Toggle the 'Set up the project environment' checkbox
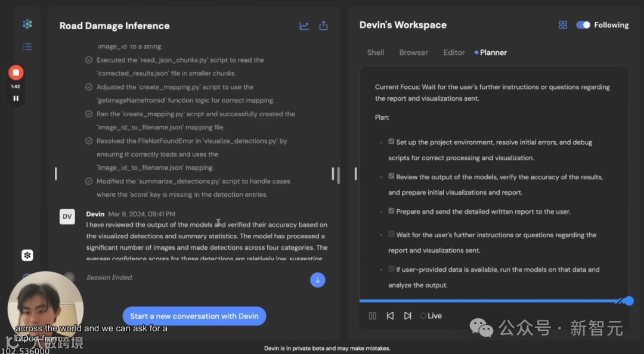The height and width of the screenshot is (354, 644). click(x=391, y=142)
